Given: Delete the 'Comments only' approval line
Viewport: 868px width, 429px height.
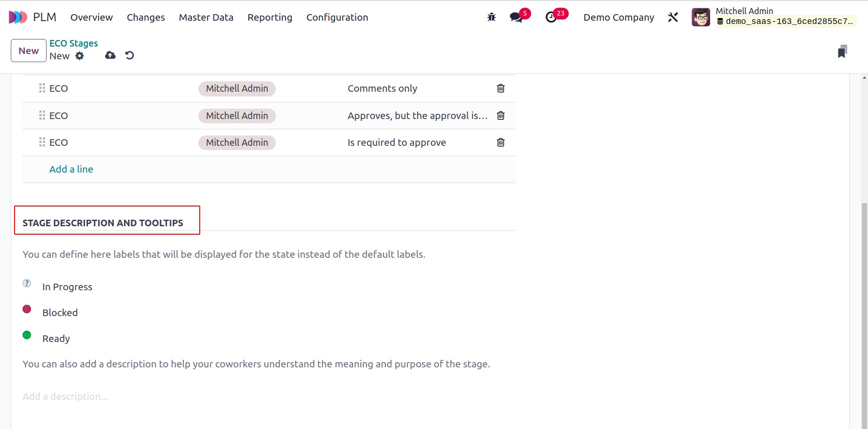Looking at the screenshot, I should (501, 88).
